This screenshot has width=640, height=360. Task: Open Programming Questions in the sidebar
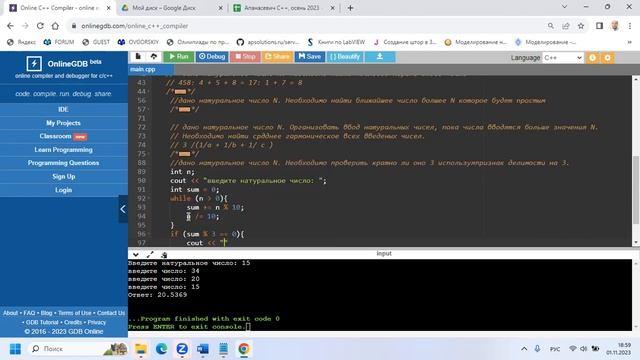click(x=64, y=163)
